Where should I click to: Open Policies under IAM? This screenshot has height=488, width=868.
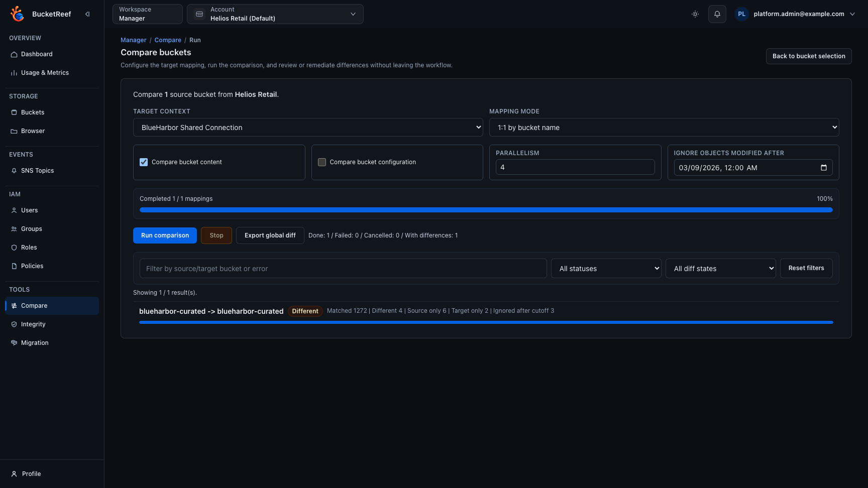(52, 266)
